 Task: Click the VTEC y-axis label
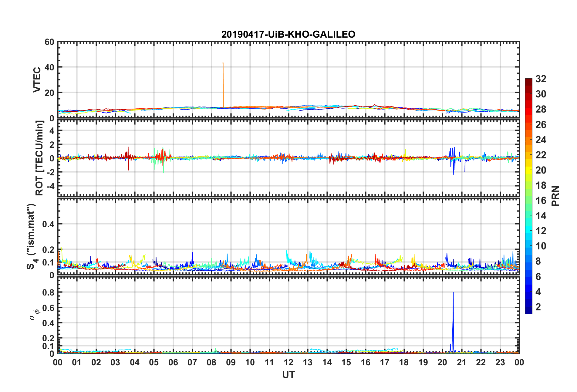(x=37, y=80)
